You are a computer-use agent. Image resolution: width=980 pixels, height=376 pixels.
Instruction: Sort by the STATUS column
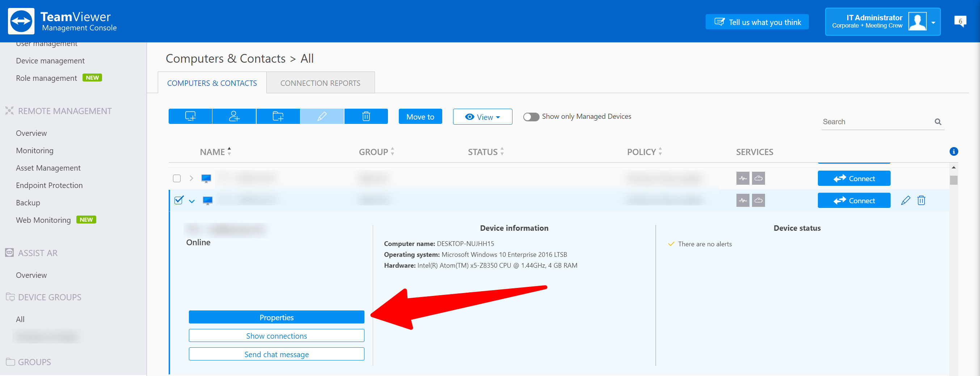[486, 152]
